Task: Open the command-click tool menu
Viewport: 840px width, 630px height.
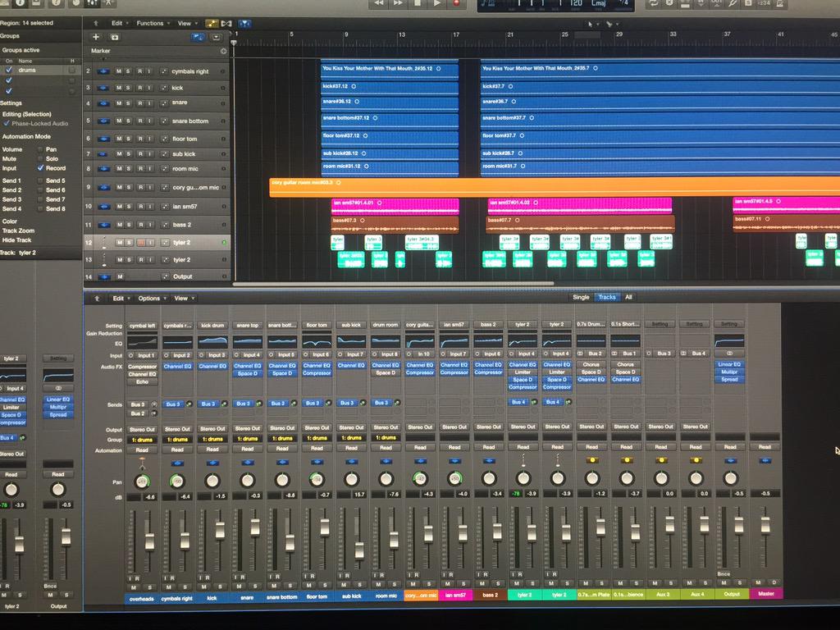Action: click(x=610, y=24)
